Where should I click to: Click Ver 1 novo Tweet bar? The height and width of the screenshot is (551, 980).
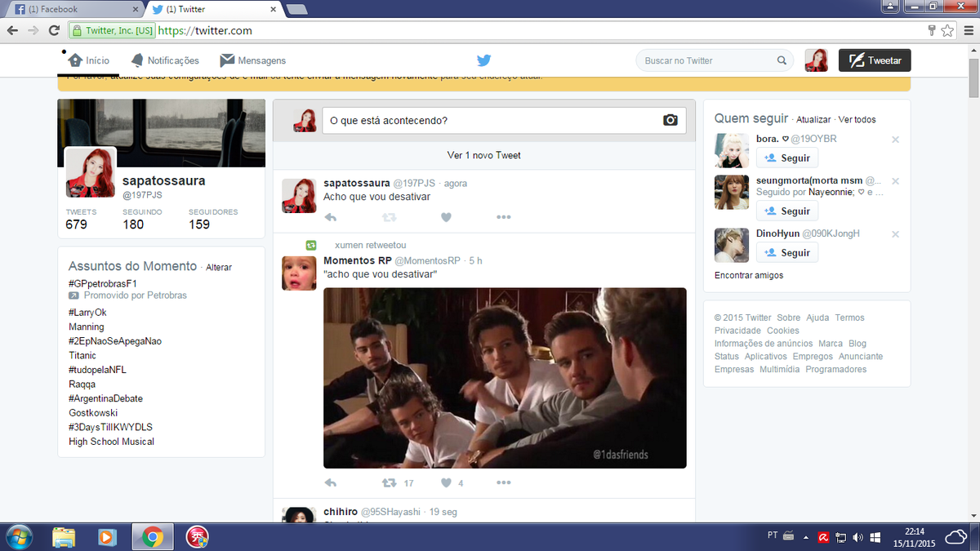[483, 155]
